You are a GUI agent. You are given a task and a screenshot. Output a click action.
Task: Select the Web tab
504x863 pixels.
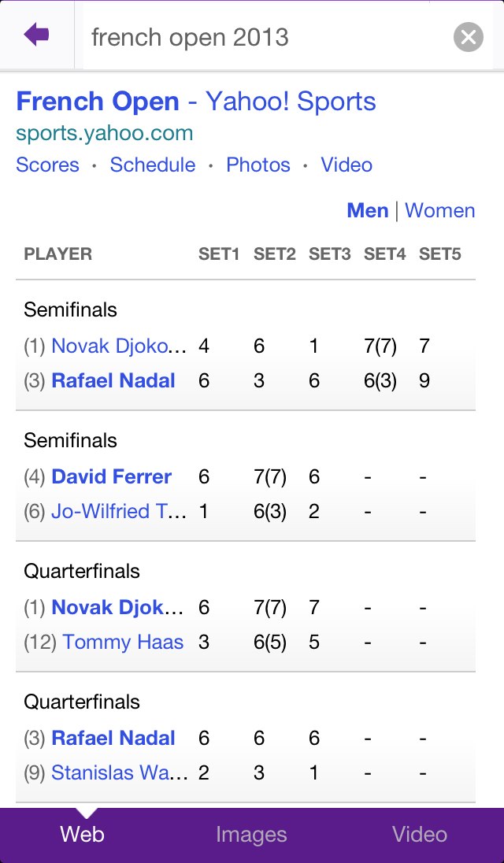83,835
